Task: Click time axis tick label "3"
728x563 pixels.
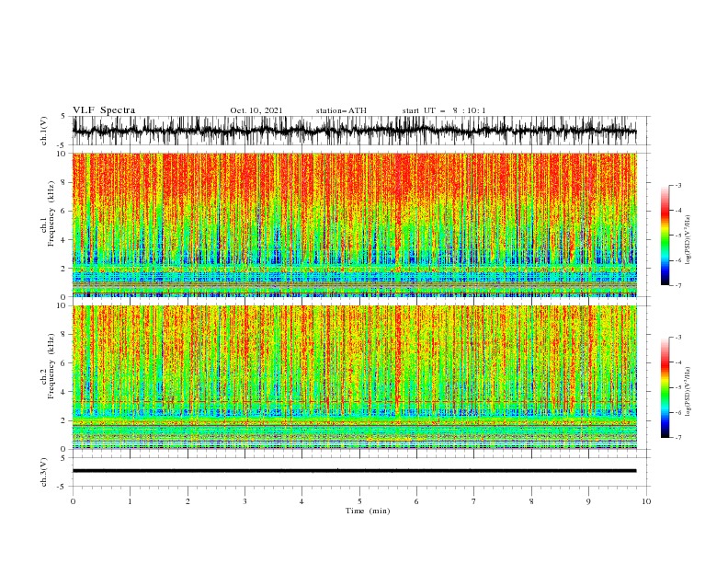Action: 245,501
